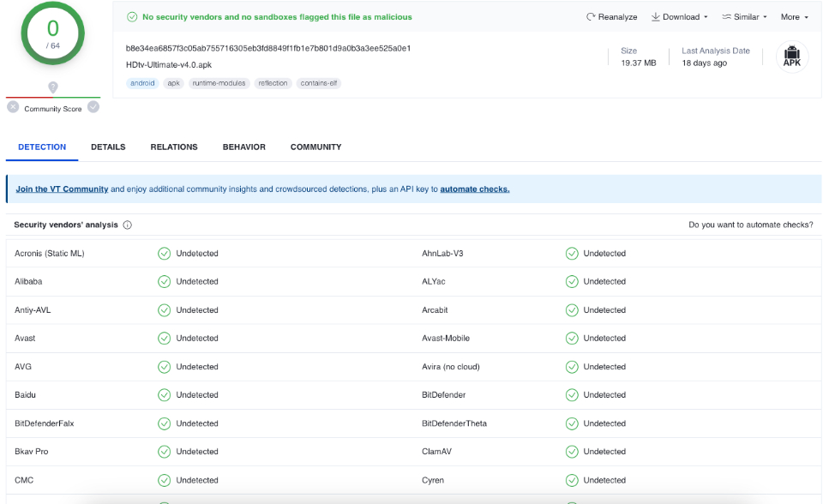Click the Join the VT Community link

pos(62,189)
